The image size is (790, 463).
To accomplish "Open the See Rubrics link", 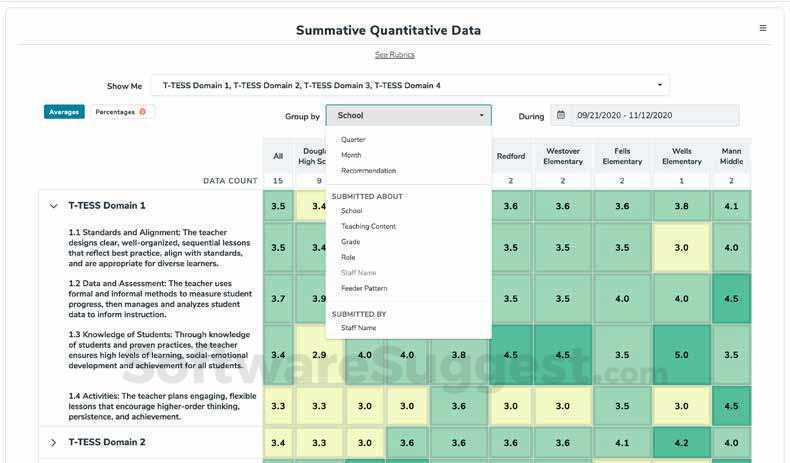I will click(x=394, y=55).
